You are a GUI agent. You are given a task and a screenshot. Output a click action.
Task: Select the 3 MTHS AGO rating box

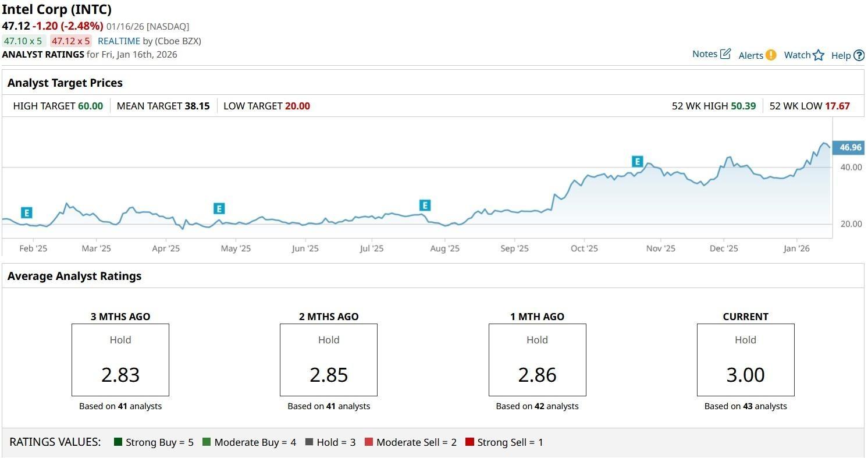[x=120, y=360]
